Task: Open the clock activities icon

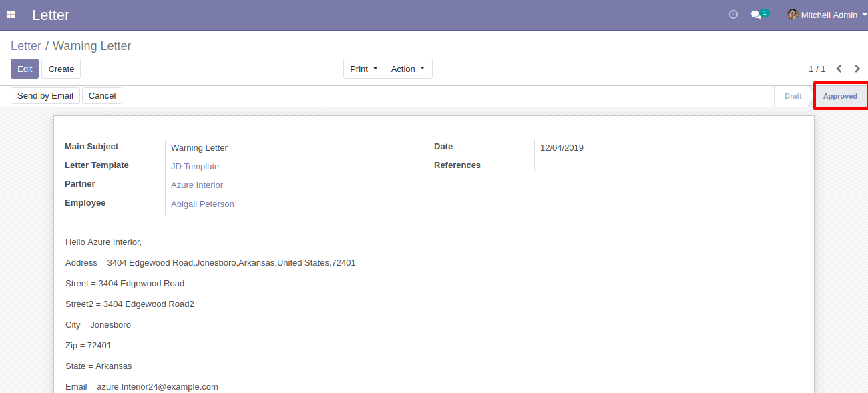Action: tap(733, 15)
